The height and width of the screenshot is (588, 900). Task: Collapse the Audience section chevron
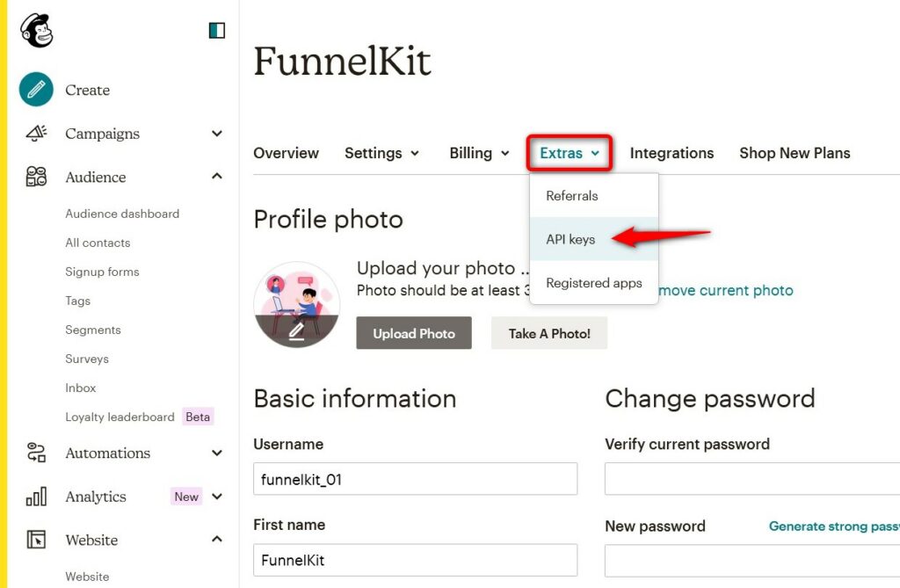pyautogui.click(x=217, y=177)
